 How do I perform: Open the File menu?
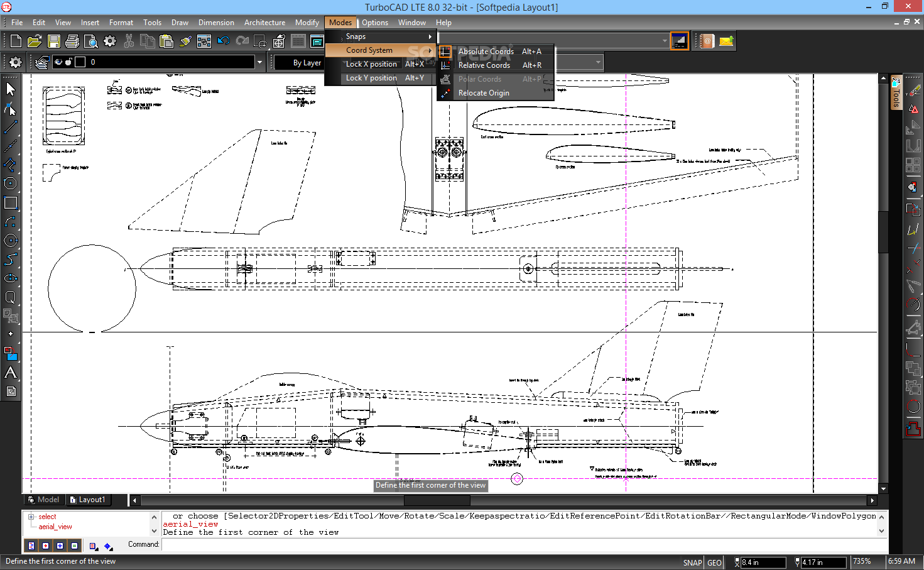pos(17,23)
